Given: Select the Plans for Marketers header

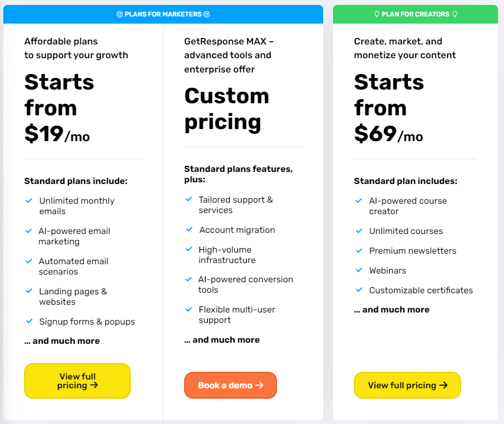Looking at the screenshot, I should [x=163, y=14].
